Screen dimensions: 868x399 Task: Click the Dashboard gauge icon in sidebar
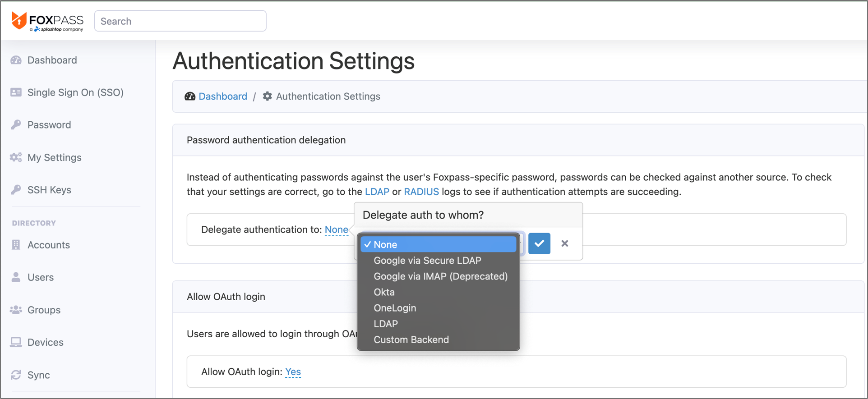coord(16,60)
